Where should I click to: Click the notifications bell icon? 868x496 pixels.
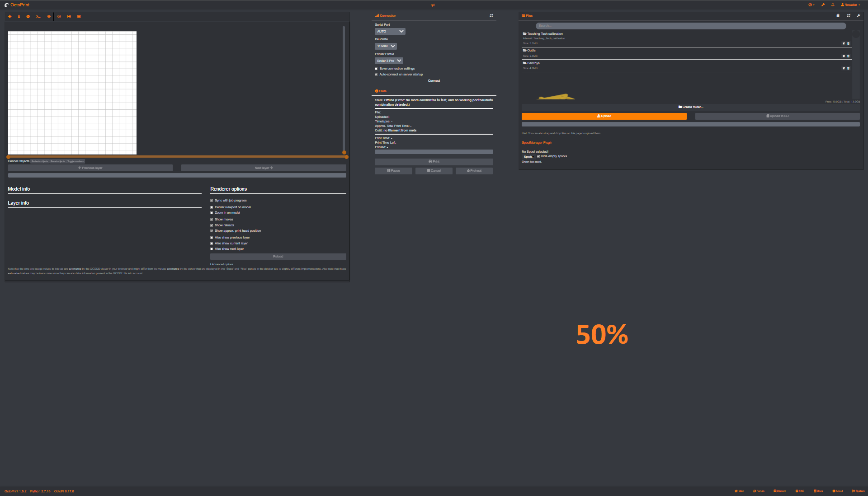pos(833,5)
